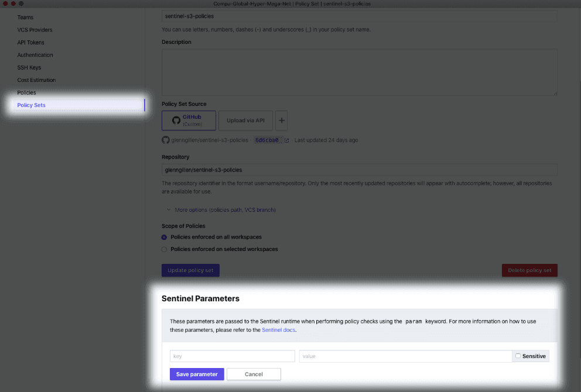This screenshot has width=581, height=392.
Task: Click the Cancel button
Action: pyautogui.click(x=254, y=374)
